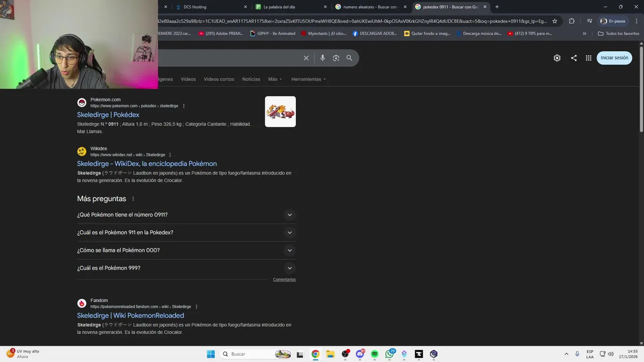Start voice search with the microphone icon
Image resolution: width=644 pixels, height=362 pixels.
(323, 58)
